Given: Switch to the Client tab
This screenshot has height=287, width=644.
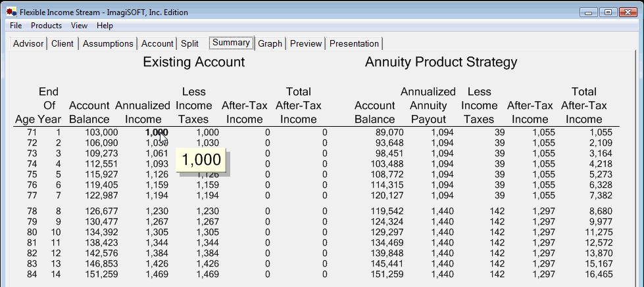Looking at the screenshot, I should (62, 43).
